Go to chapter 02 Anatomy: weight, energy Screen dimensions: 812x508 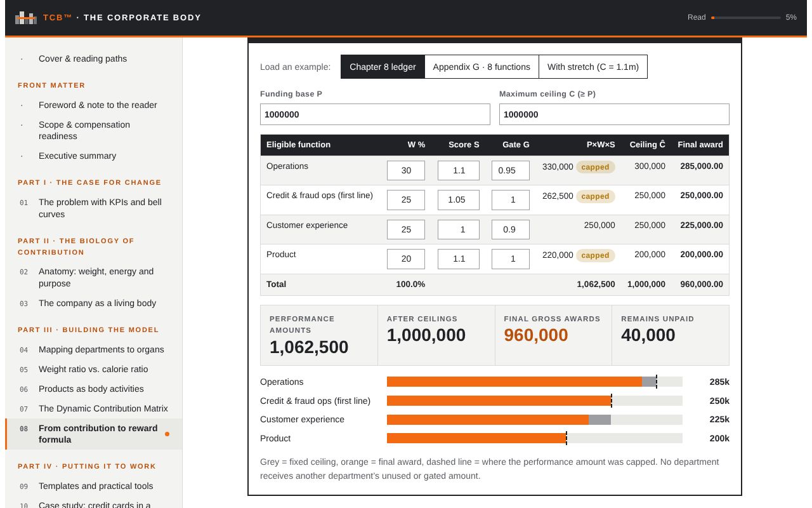pos(93,277)
